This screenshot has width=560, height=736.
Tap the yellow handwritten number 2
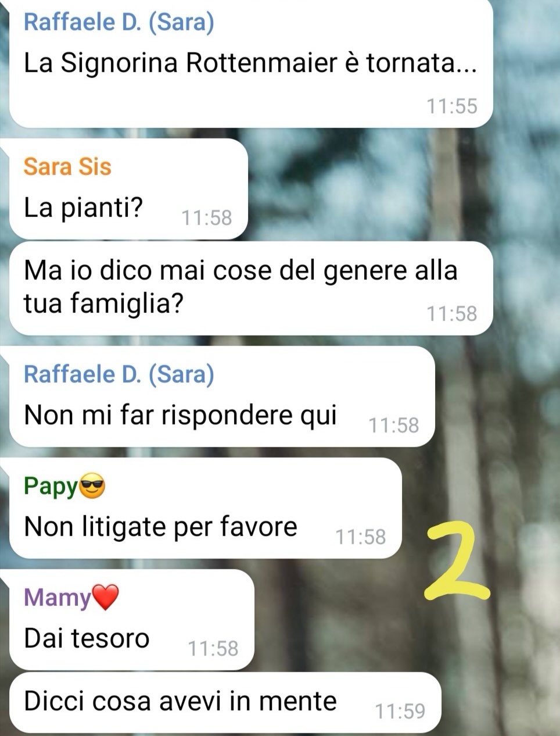click(457, 559)
